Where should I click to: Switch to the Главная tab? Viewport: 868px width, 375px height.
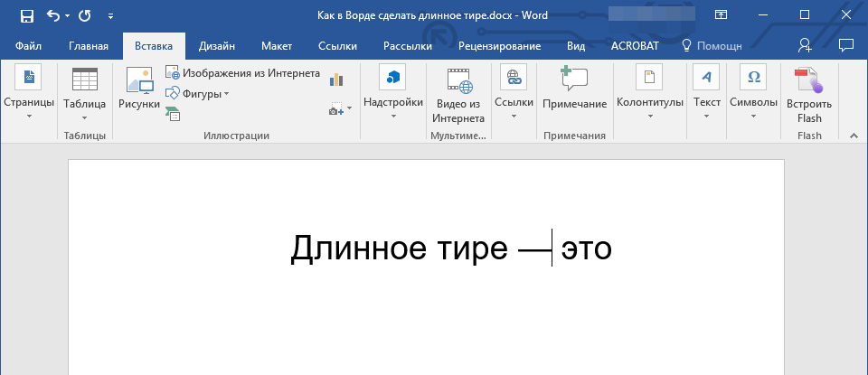[x=89, y=46]
